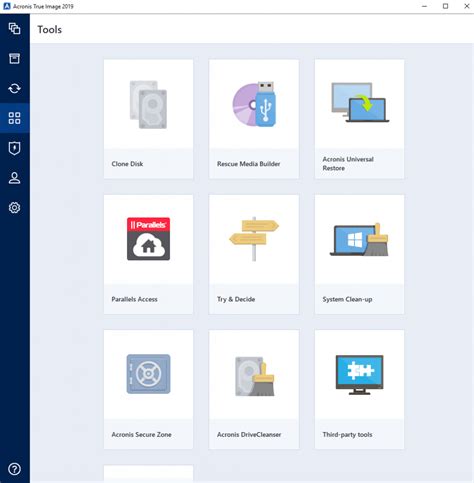Open the Try & Decide tool
Viewport: 474px width, 483px height.
coord(254,254)
